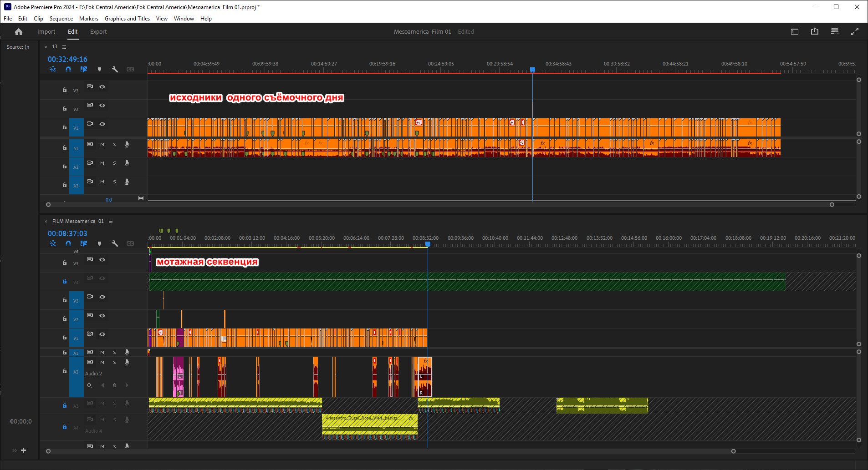Screen dimensions: 868x470
Task: Open the Workspaces panel icon in header
Action: 795,32
